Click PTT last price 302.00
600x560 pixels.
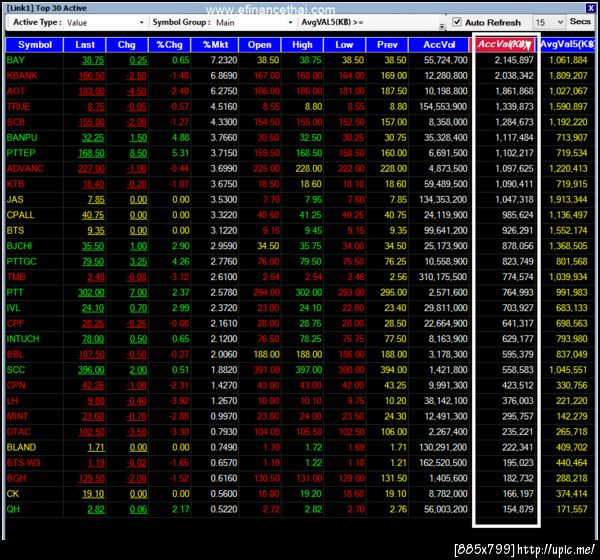[x=91, y=292]
